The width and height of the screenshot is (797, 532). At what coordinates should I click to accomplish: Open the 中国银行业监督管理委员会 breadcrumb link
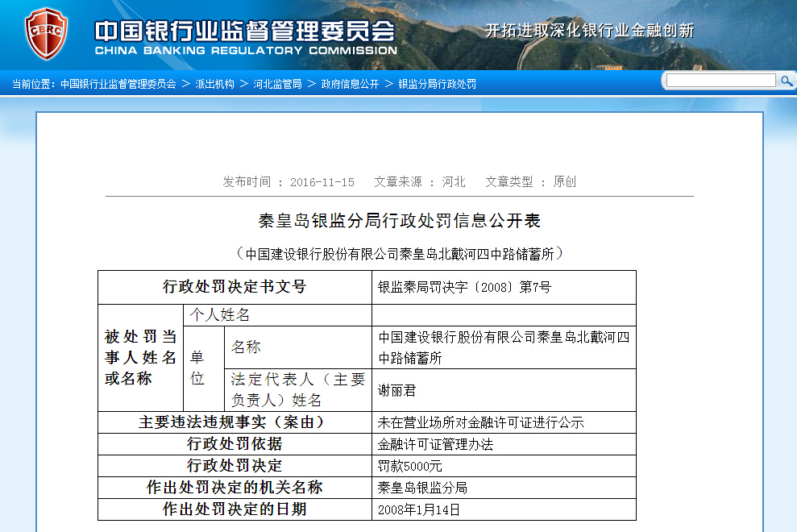pos(118,84)
